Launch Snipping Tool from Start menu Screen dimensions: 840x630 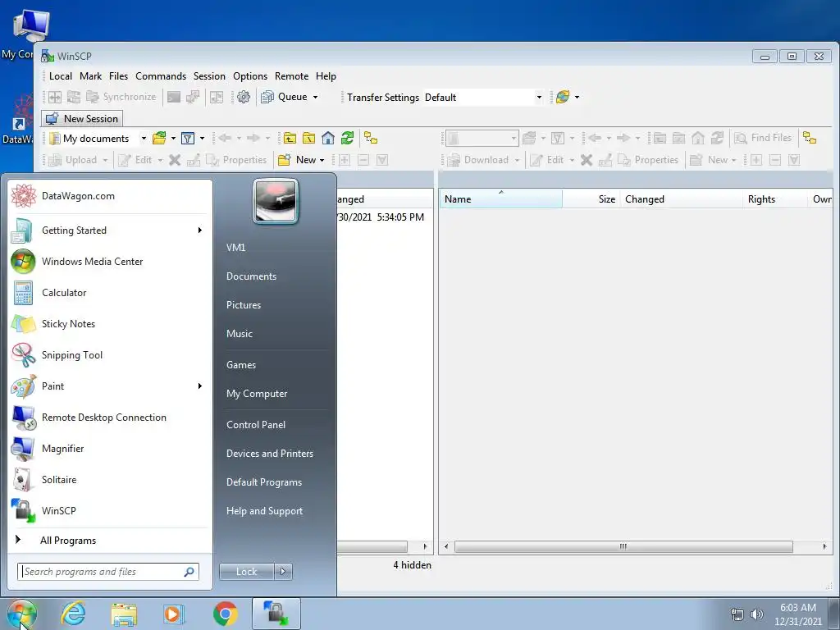(110, 355)
